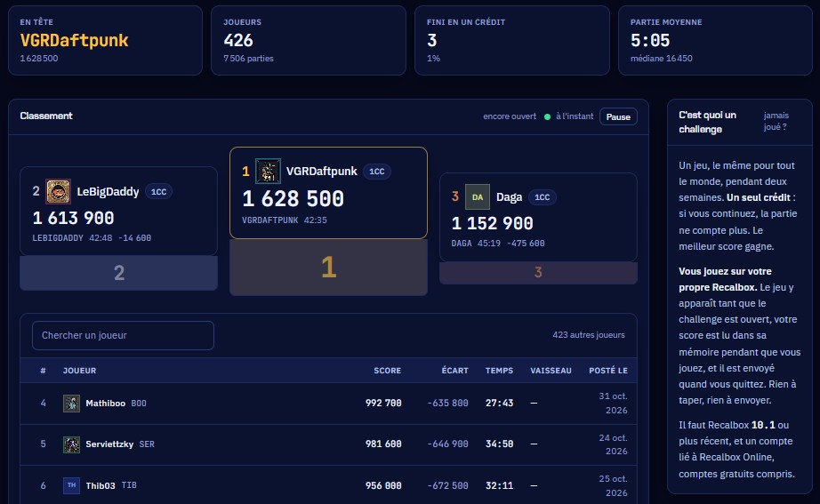Click Serviettzky's avatar thumbnail

72,444
